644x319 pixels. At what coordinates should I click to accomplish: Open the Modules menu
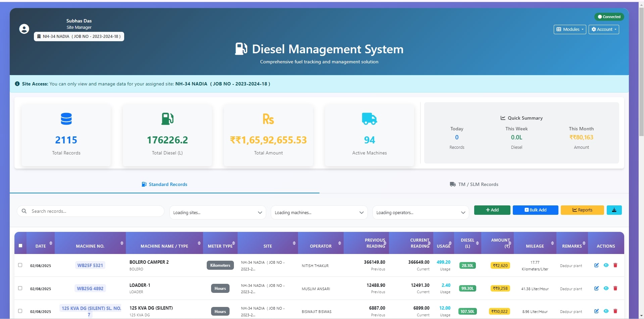[569, 29]
